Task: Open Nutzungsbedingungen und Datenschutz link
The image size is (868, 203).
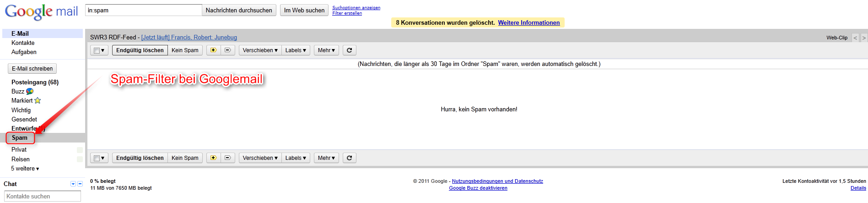Action: tap(497, 181)
